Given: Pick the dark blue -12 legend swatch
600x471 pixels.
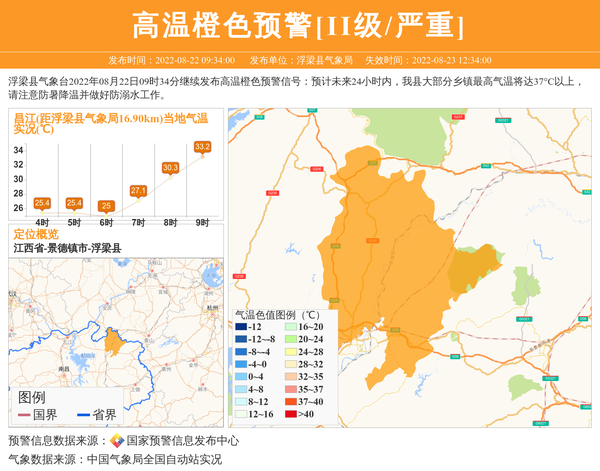Looking at the screenshot, I should [240, 327].
